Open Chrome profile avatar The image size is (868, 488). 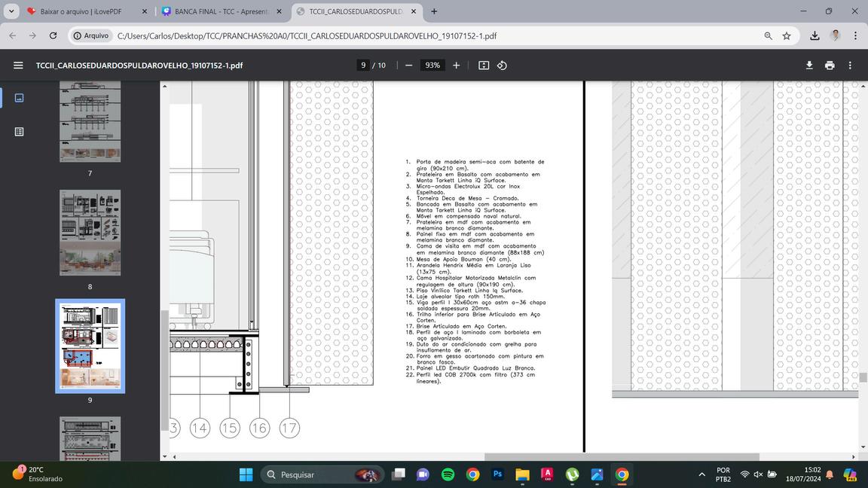[x=836, y=35]
